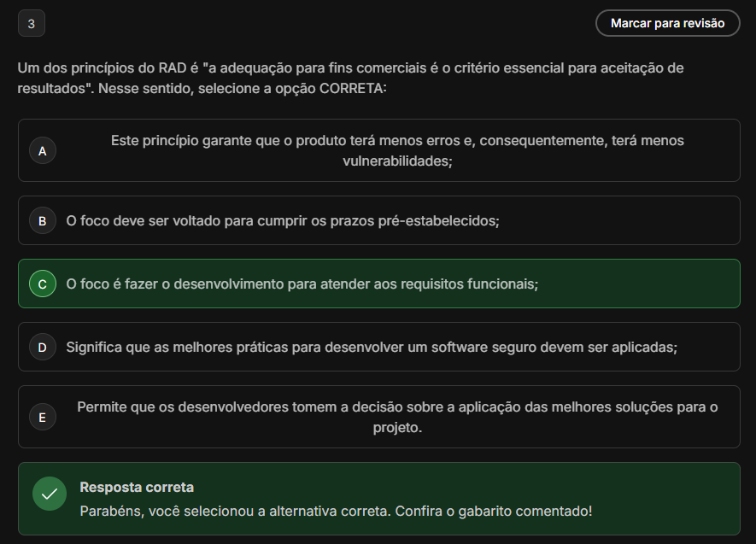Click the question statement about RAD principles
The image size is (756, 544).
pos(350,68)
